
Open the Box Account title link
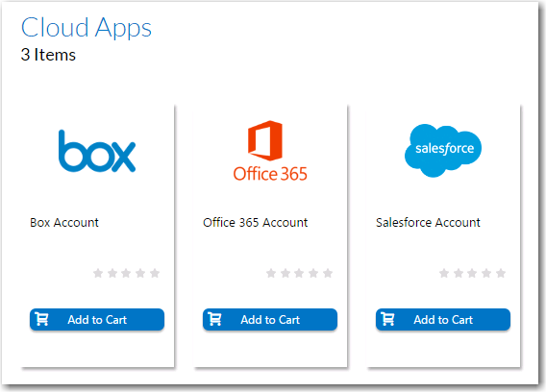(x=64, y=223)
